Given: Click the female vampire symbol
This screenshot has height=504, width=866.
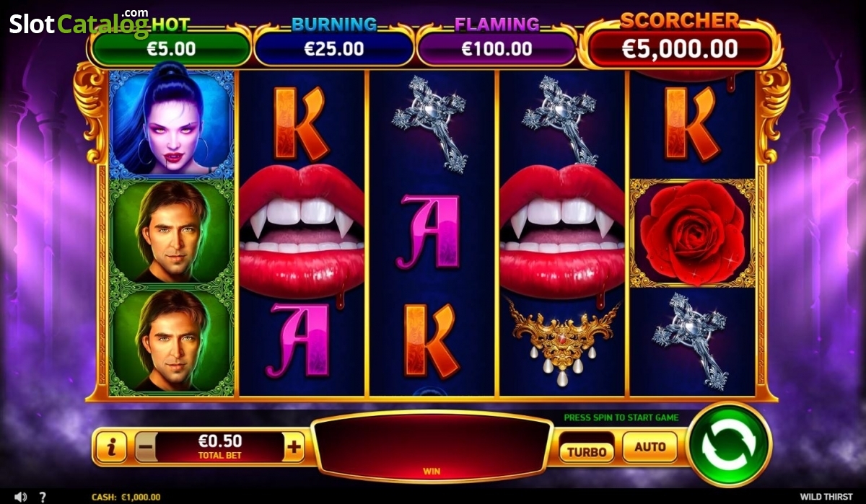Looking at the screenshot, I should [x=171, y=123].
